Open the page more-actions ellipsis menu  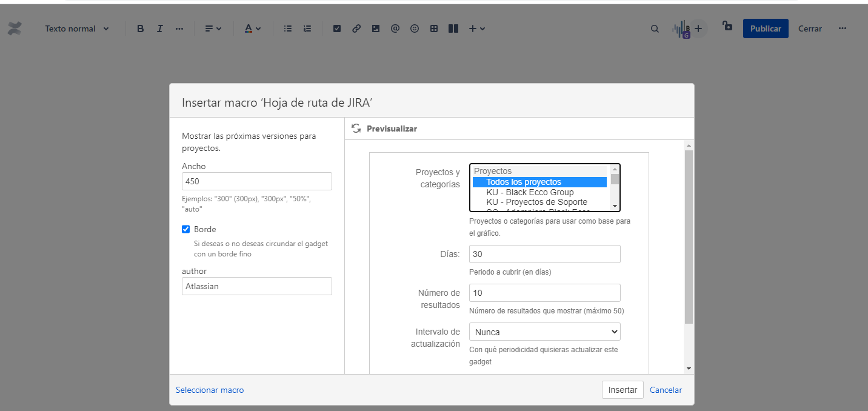pos(843,28)
